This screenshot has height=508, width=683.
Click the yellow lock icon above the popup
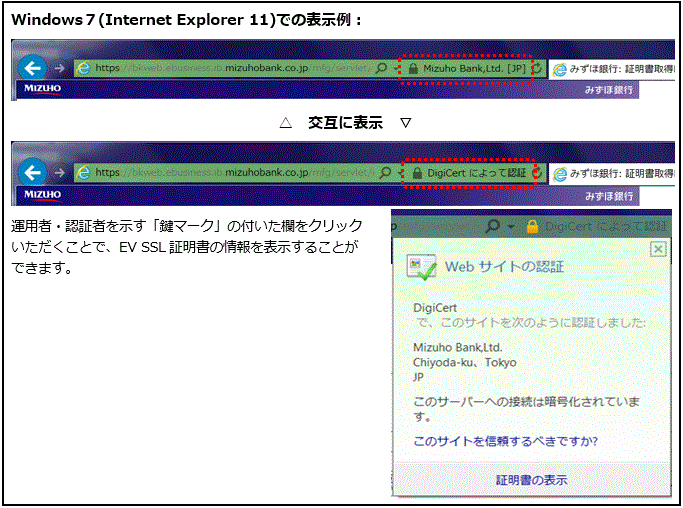pyautogui.click(x=532, y=226)
